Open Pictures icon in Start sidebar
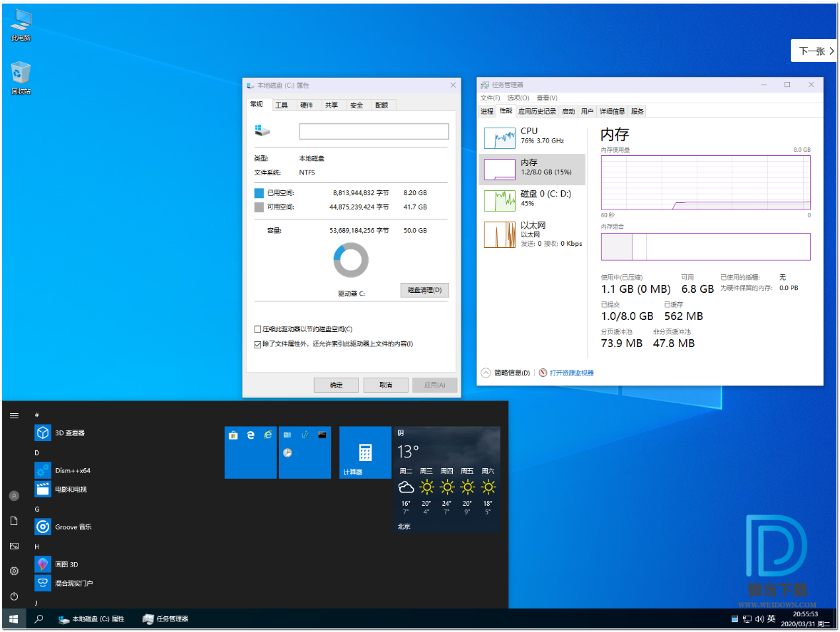 click(14, 546)
